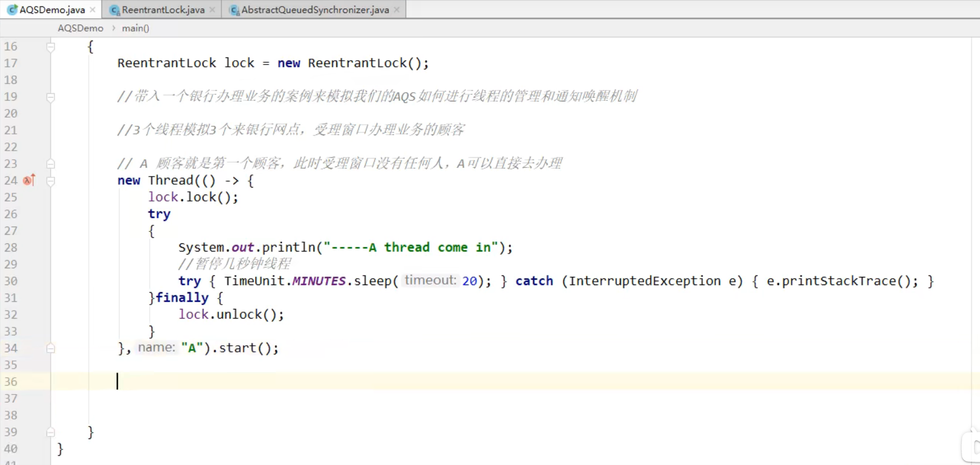Click the 'ReentrantLock lock' declaration text
This screenshot has width=980, height=465.
(186, 63)
